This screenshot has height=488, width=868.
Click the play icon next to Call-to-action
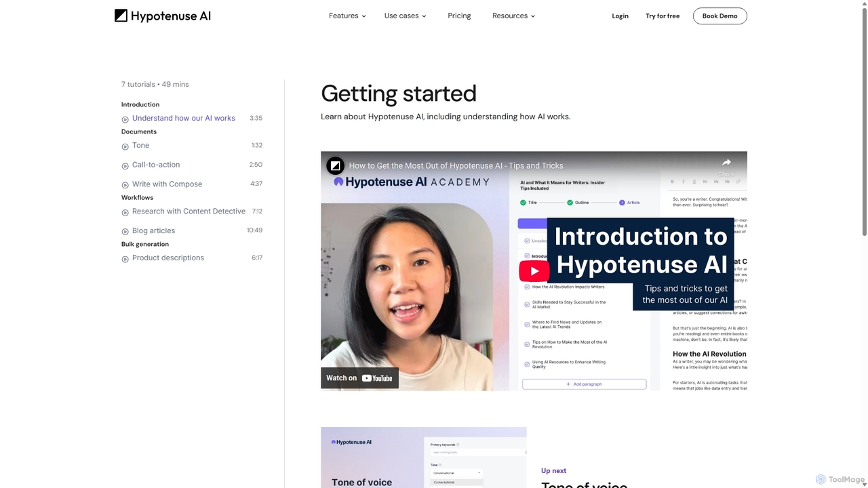tap(125, 166)
